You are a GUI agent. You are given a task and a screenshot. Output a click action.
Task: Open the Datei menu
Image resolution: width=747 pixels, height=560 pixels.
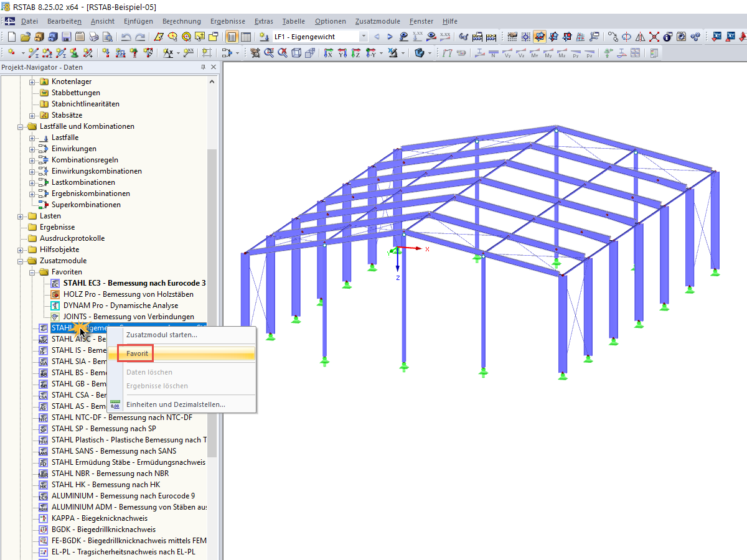click(29, 21)
